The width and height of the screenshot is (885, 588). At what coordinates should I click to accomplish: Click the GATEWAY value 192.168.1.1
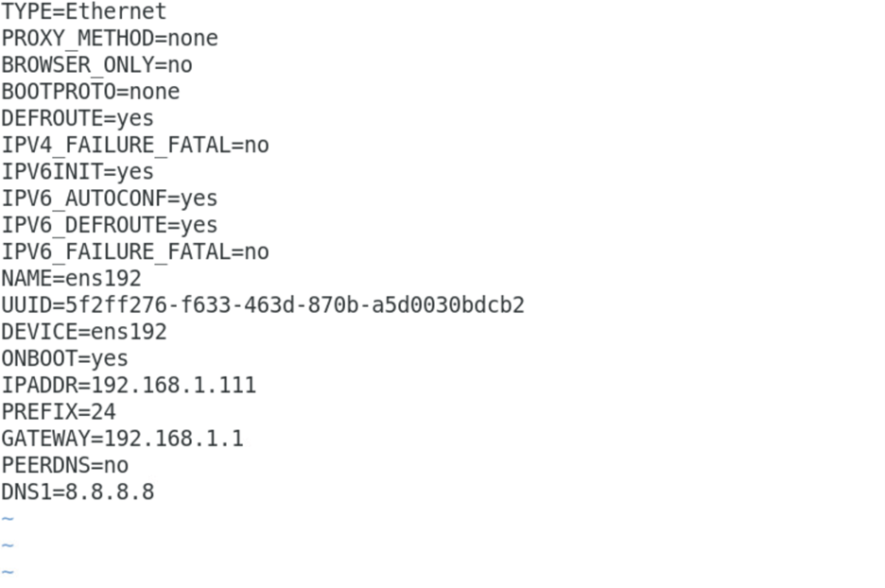pos(173,439)
